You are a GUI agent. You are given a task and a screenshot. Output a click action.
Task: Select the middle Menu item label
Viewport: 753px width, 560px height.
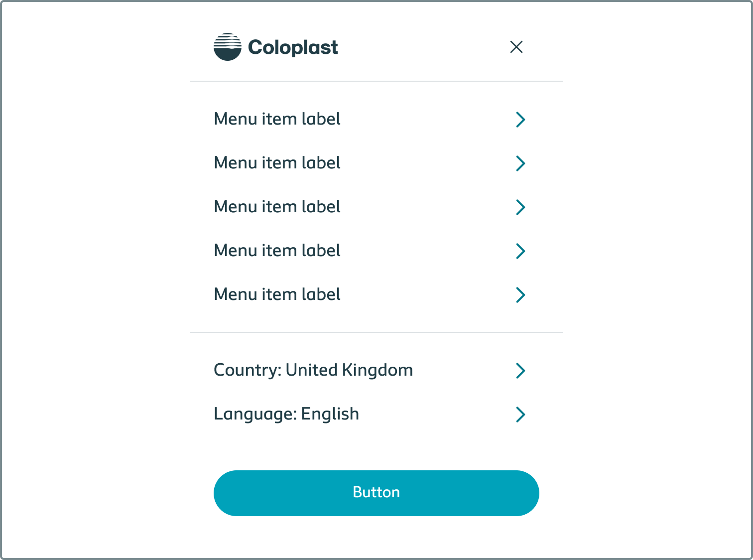click(277, 207)
